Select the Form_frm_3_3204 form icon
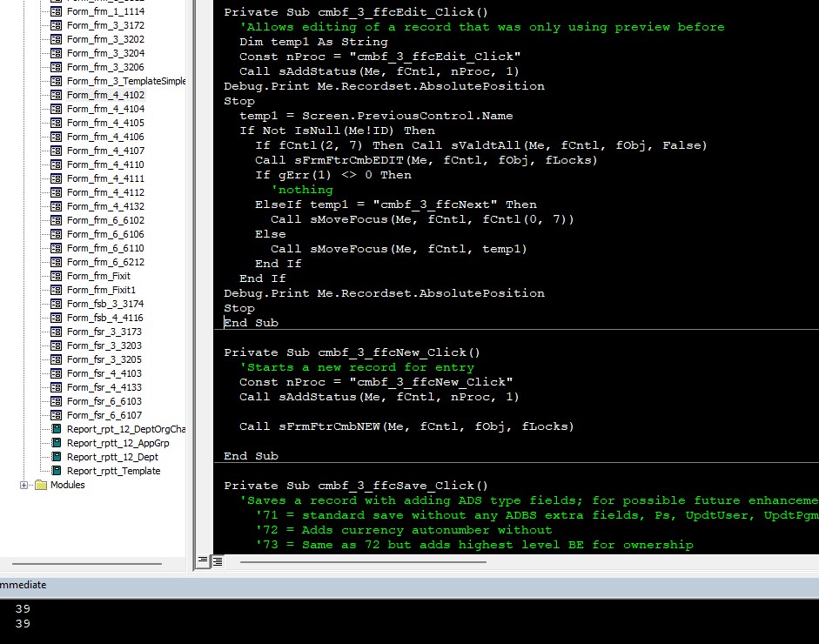The height and width of the screenshot is (644, 819). coord(56,53)
